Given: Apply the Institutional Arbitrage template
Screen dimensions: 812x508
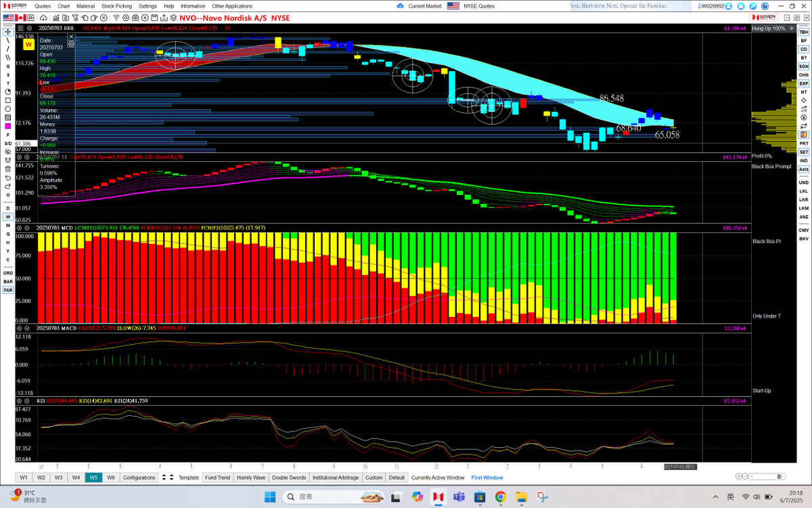Looking at the screenshot, I should (x=336, y=478).
